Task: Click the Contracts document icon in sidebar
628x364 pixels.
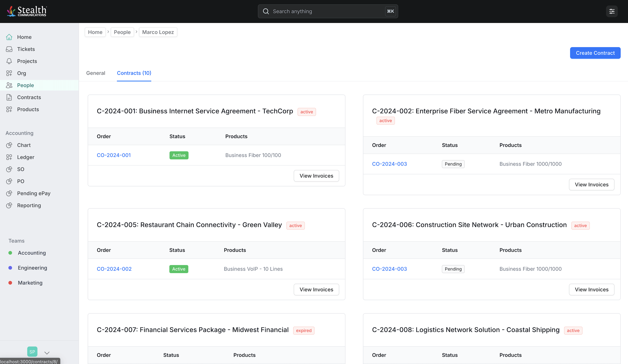Action: 9,97
